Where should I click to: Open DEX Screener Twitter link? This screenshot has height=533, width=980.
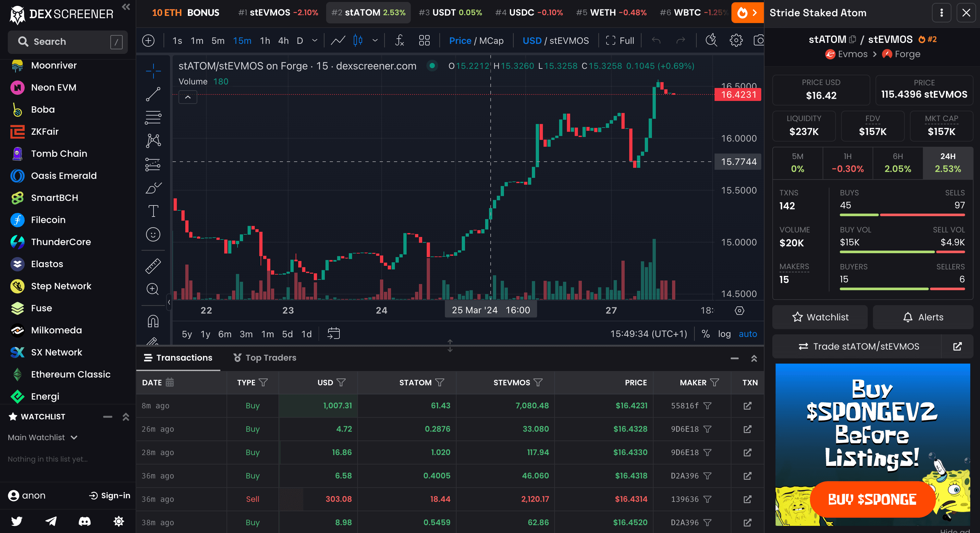click(17, 521)
